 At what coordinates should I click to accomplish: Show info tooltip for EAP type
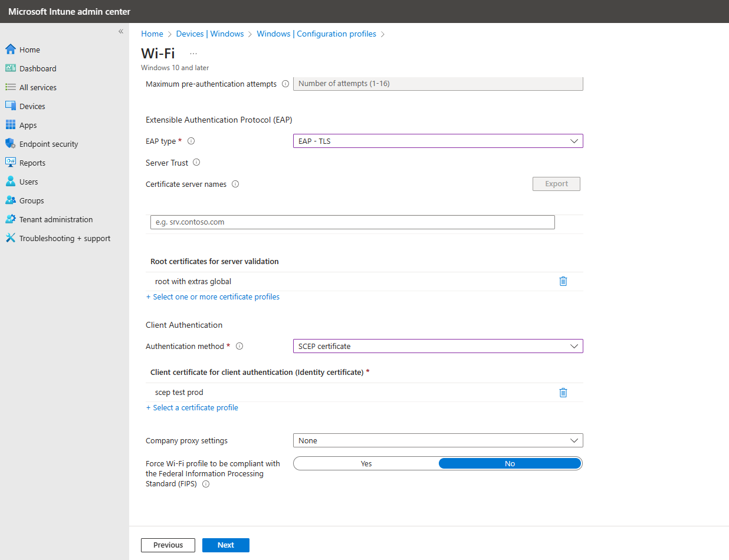191,141
